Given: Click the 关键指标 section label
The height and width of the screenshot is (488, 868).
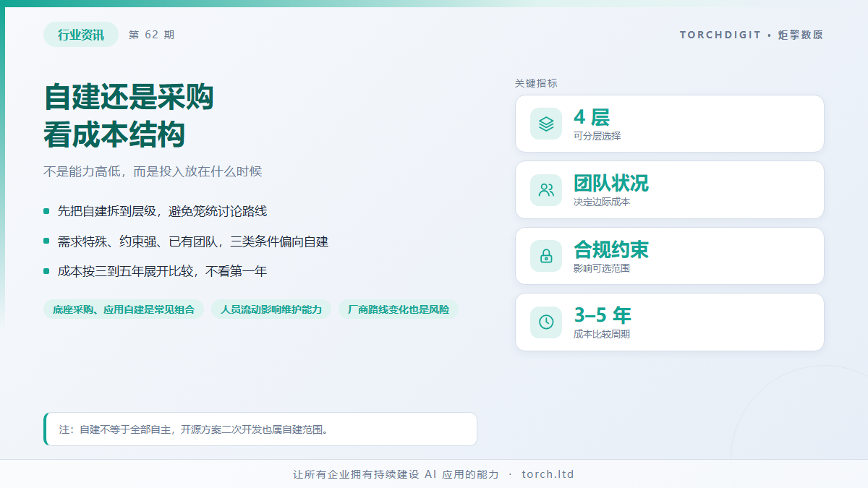Looking at the screenshot, I should point(536,83).
